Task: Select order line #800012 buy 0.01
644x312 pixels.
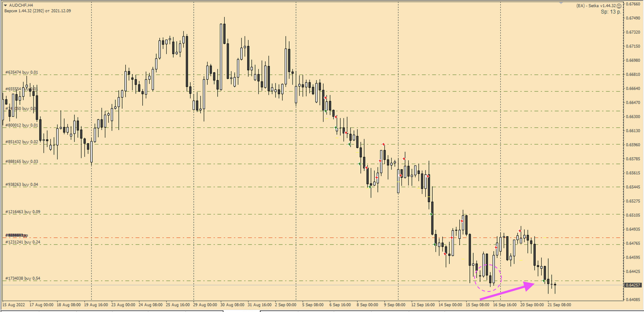Action: [x=21, y=125]
